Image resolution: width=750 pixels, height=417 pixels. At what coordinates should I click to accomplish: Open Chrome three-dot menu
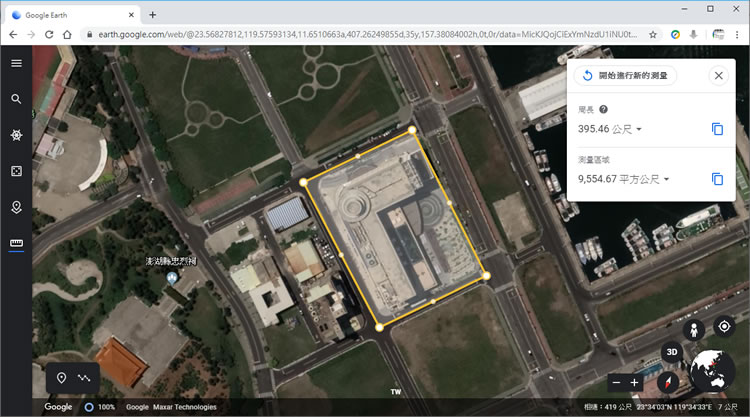(737, 34)
